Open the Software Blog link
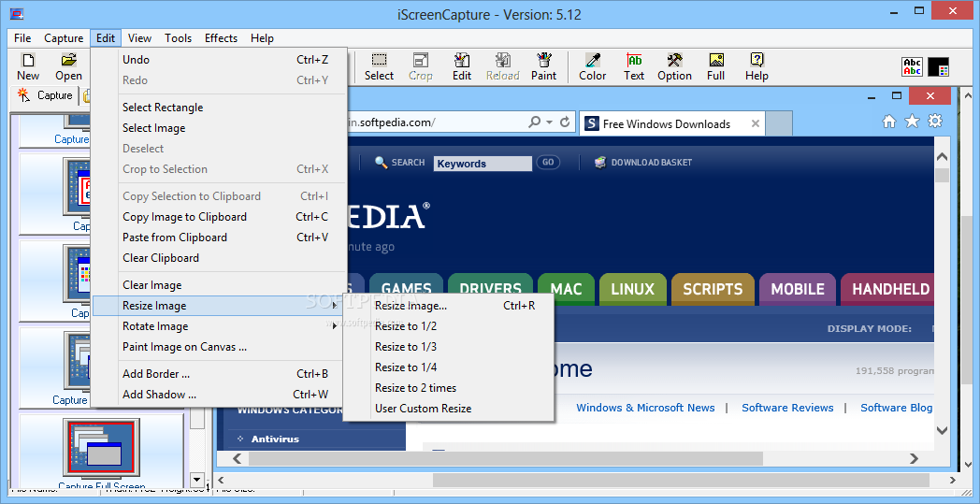 (x=896, y=408)
